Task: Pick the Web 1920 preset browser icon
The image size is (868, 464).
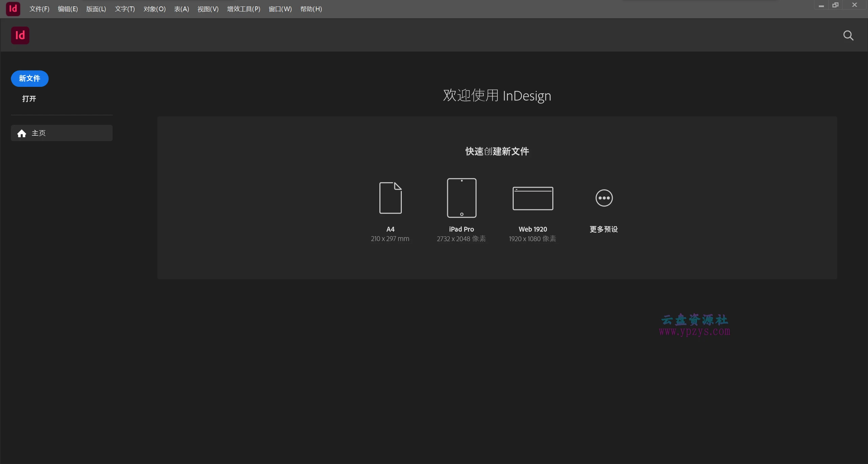Action: coord(532,198)
